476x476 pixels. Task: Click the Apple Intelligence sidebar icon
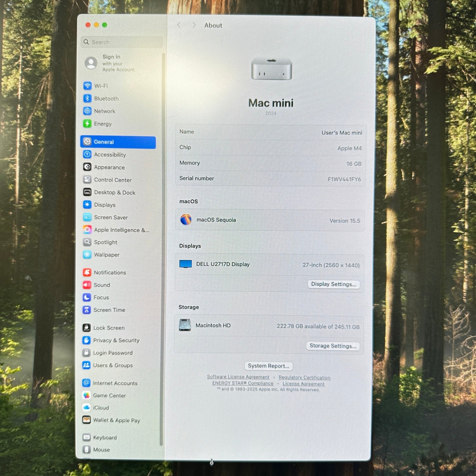[87, 229]
